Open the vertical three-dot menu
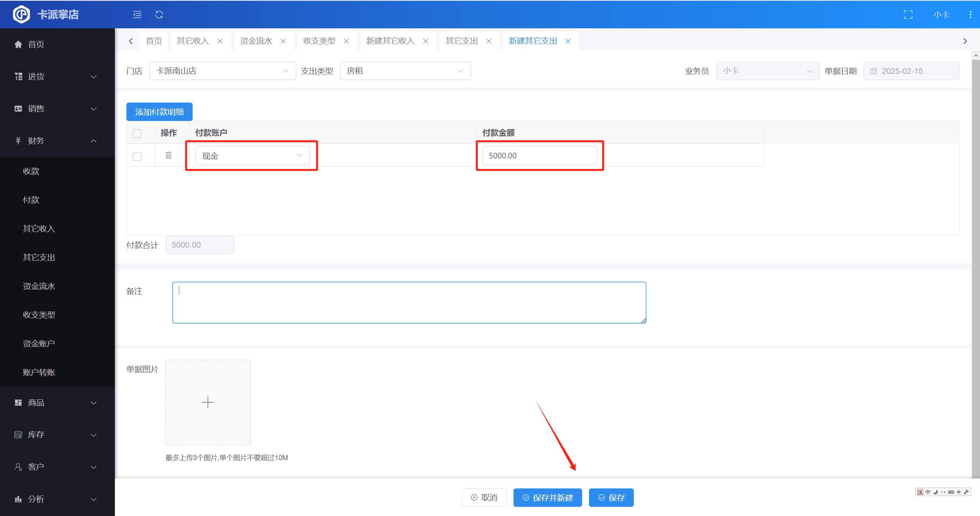Screen dimensions: 980x516 pos(970,15)
